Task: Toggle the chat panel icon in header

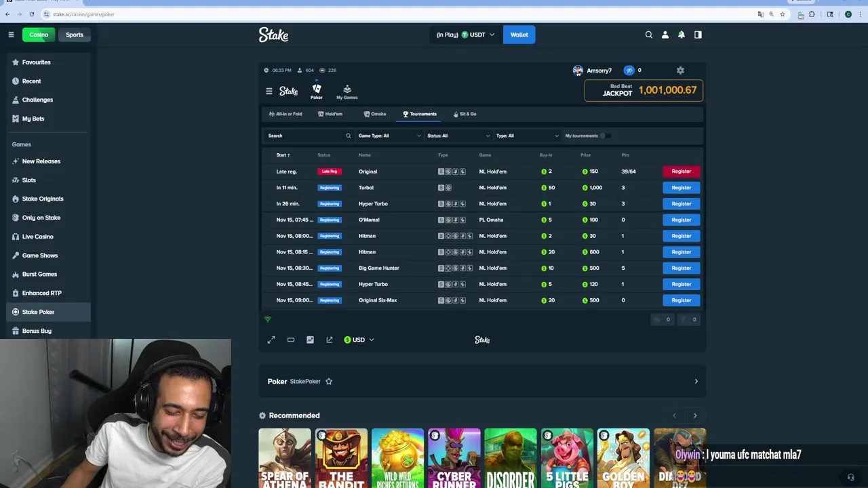Action: coord(698,35)
